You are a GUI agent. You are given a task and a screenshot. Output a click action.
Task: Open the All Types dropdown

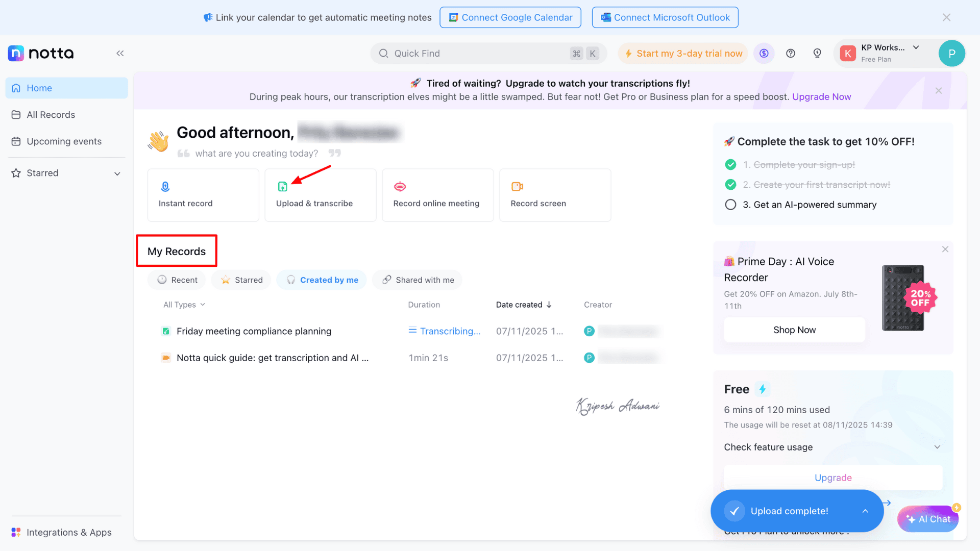[x=184, y=305]
